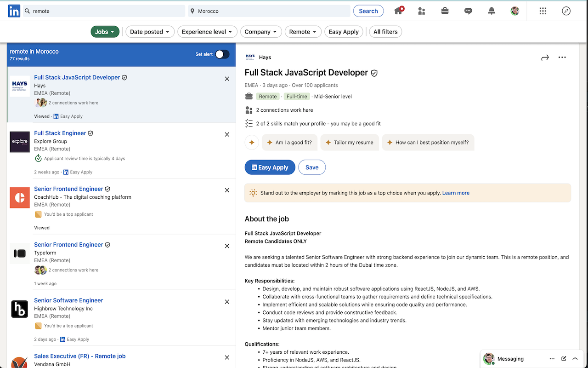This screenshot has width=588, height=368.
Task: Open Sales Executive (FR) - Remote job
Action: [80, 356]
